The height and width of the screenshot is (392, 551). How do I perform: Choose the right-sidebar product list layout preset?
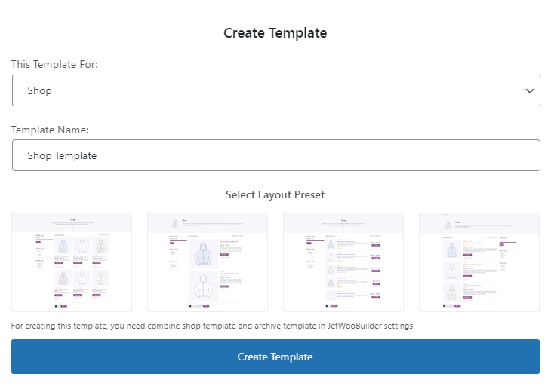point(479,262)
